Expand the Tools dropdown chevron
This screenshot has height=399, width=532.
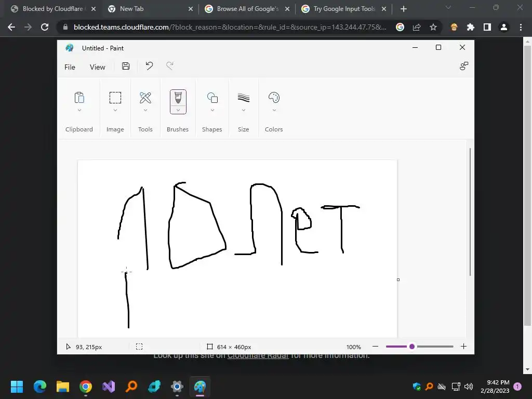pyautogui.click(x=145, y=110)
